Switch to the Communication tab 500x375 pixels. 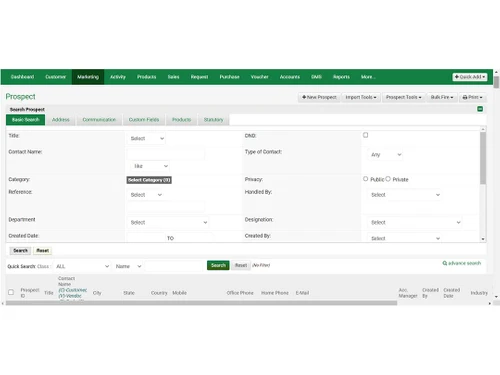pyautogui.click(x=99, y=120)
